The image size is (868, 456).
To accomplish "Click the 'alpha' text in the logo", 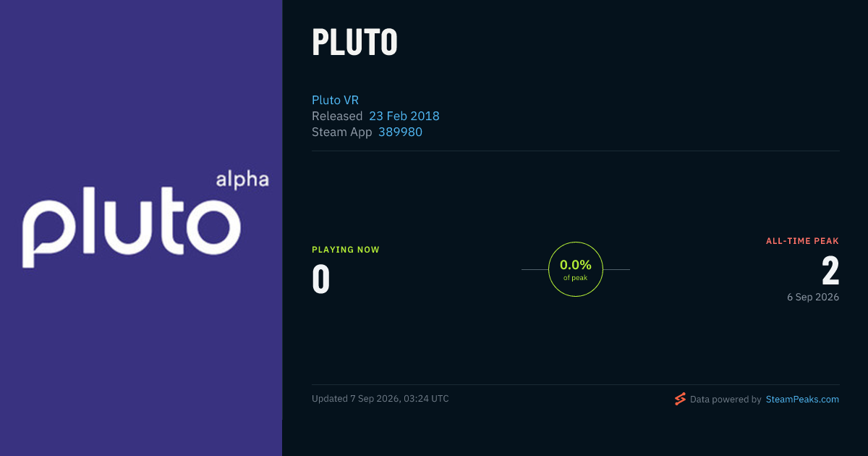I will pyautogui.click(x=242, y=180).
